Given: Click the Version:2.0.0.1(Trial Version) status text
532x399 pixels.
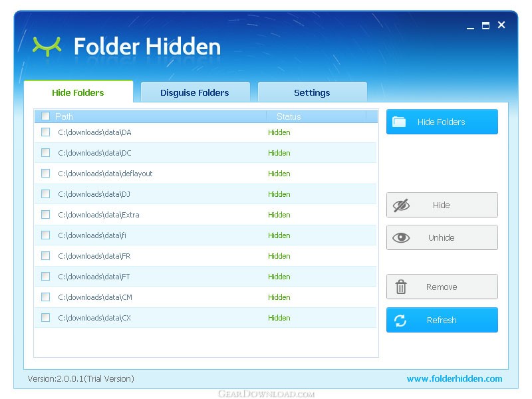Looking at the screenshot, I should (80, 378).
